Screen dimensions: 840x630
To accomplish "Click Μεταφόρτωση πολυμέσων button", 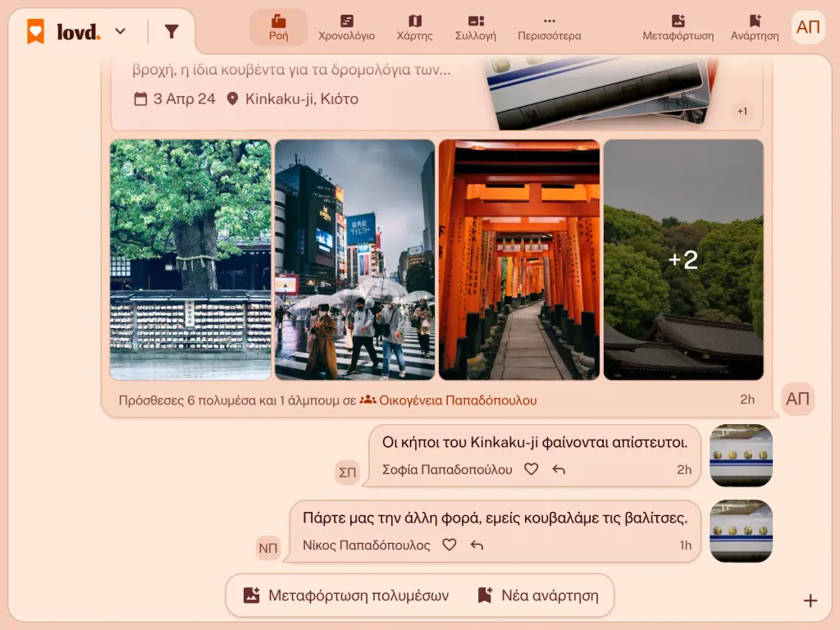I will point(346,596).
